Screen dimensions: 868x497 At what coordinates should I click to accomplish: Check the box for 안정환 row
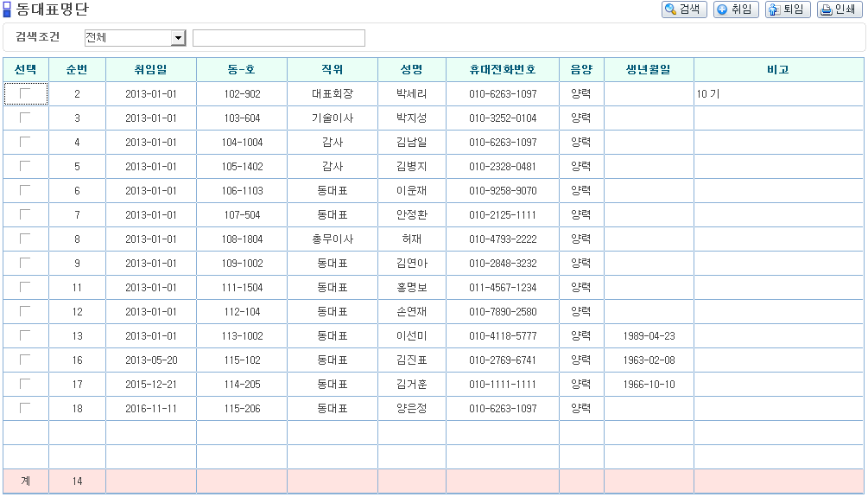25,214
